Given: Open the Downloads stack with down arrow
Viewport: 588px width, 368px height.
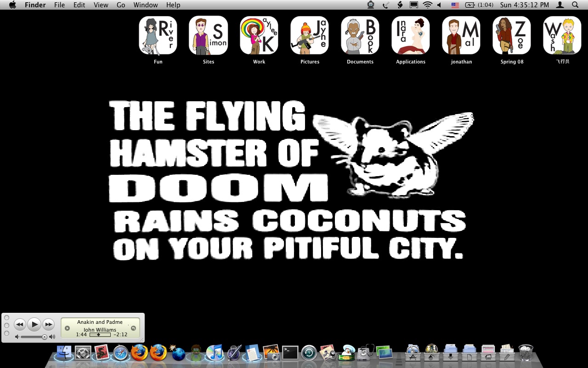Looking at the screenshot, I should tap(451, 353).
